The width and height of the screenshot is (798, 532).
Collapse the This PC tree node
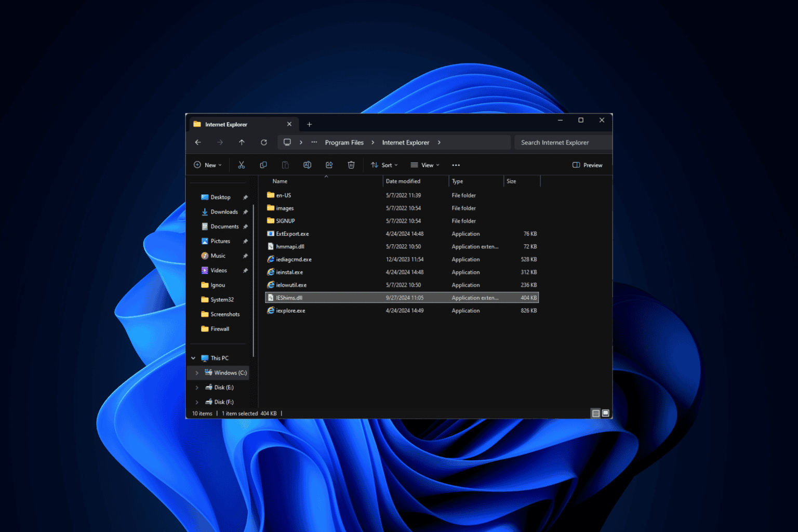pyautogui.click(x=193, y=358)
